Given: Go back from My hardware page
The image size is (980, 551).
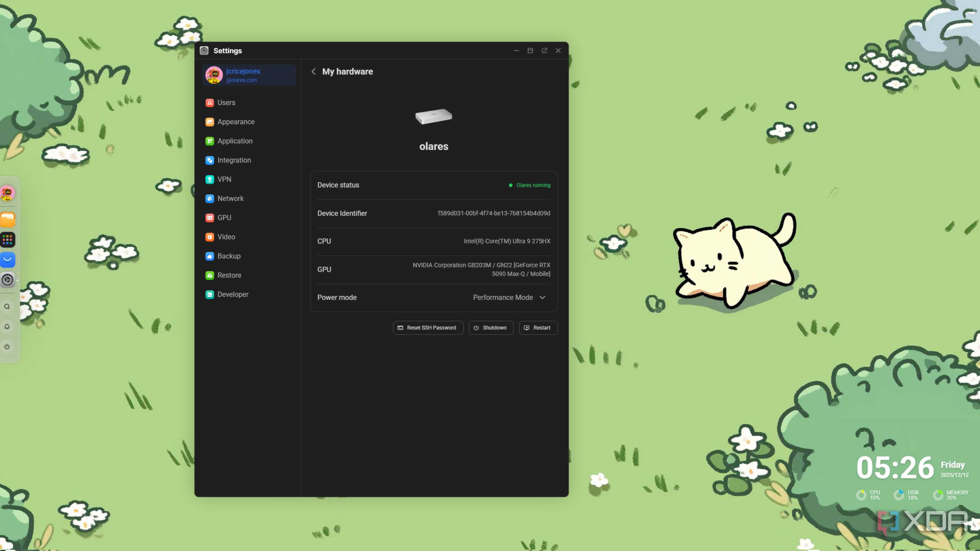Looking at the screenshot, I should click(x=314, y=72).
